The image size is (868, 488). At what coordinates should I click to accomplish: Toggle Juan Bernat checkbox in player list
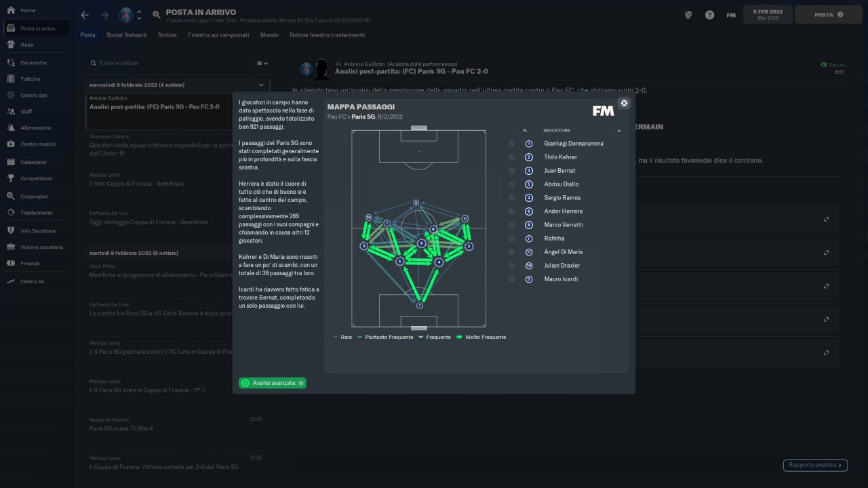(511, 171)
